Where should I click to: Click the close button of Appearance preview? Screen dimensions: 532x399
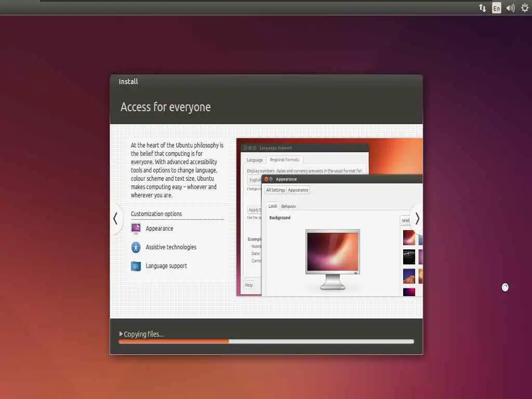267,179
